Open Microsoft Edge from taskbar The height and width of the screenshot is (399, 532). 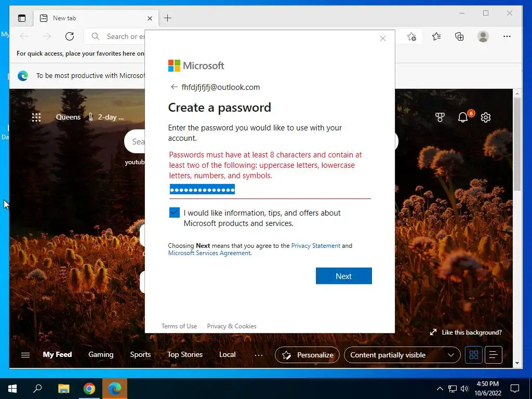(x=115, y=389)
